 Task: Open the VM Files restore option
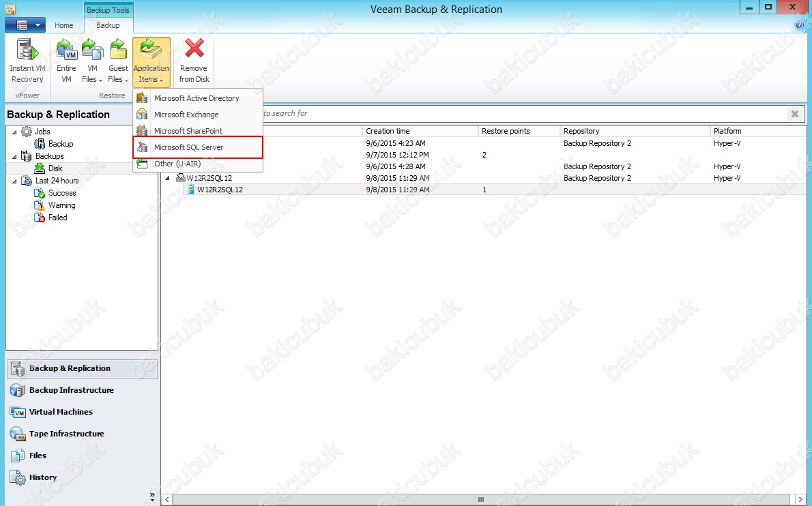click(x=92, y=61)
